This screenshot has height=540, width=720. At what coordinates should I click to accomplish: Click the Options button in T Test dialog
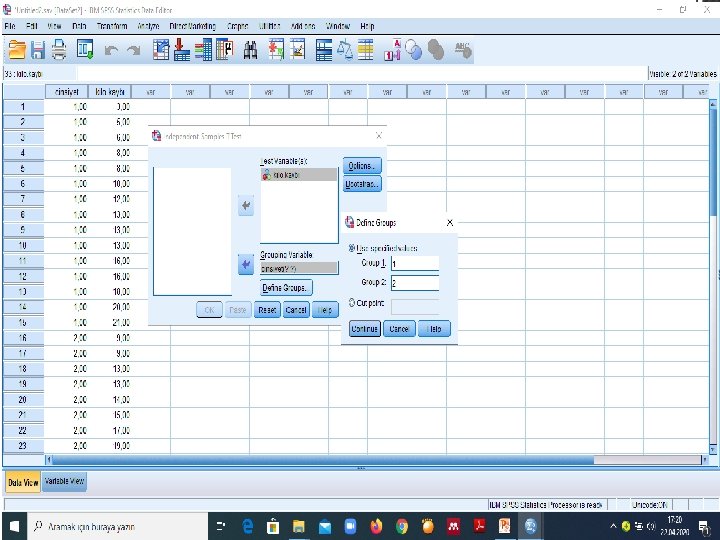pos(362,166)
